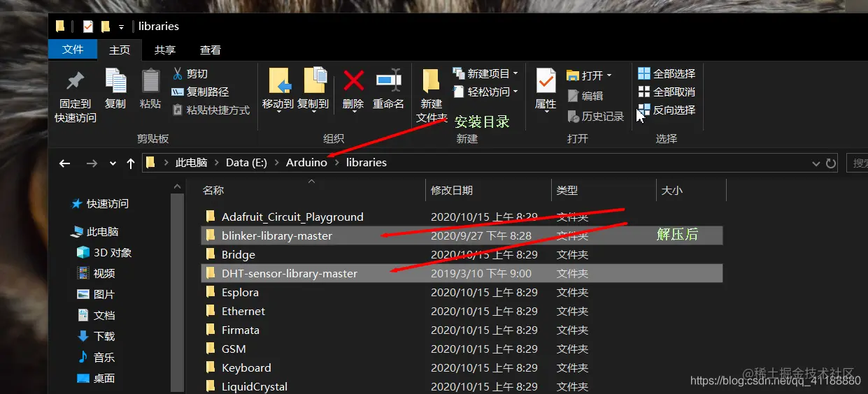Click Arduino in the address bar
Image resolution: width=868 pixels, height=394 pixels.
[x=306, y=162]
